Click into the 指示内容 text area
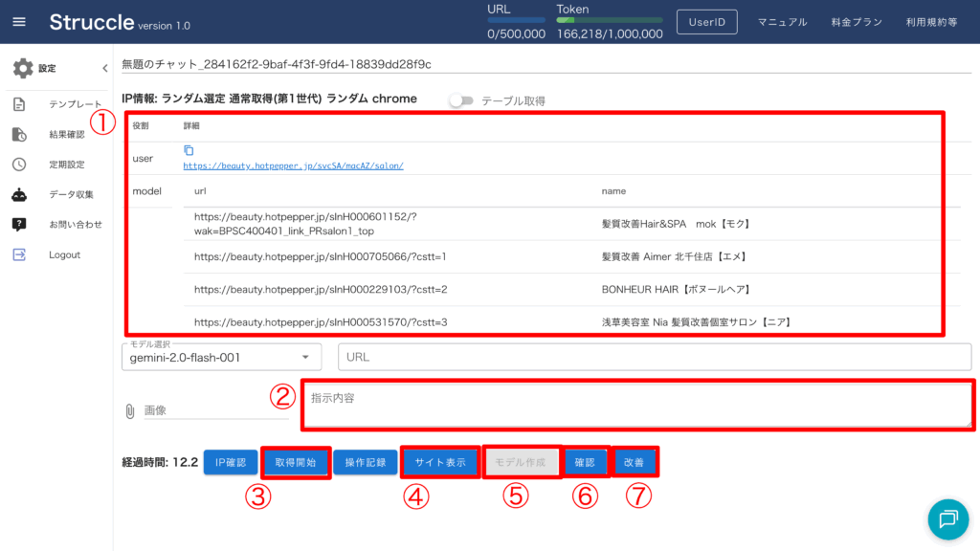 [637, 404]
